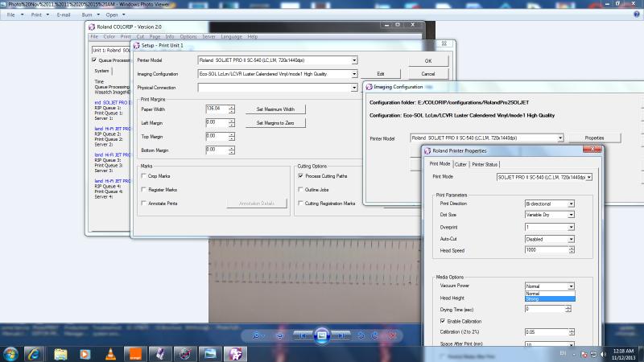Open Windows Media Player taskbar icon
Image resolution: width=644 pixels, height=362 pixels.
click(85, 354)
